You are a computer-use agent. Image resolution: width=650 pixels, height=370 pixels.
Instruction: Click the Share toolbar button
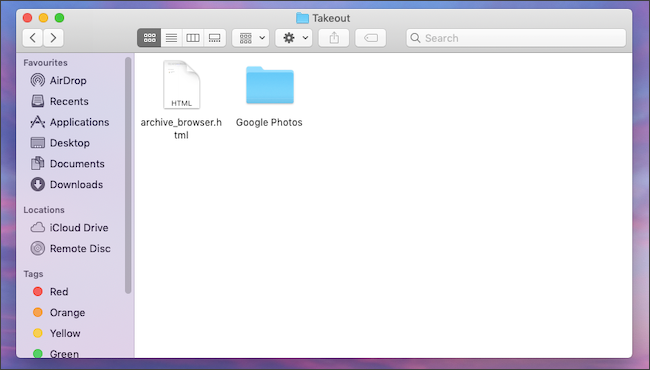(334, 38)
